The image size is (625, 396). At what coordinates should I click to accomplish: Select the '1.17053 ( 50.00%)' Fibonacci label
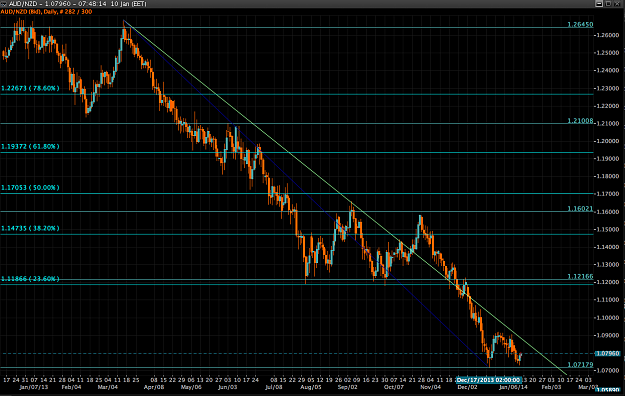tap(30, 187)
